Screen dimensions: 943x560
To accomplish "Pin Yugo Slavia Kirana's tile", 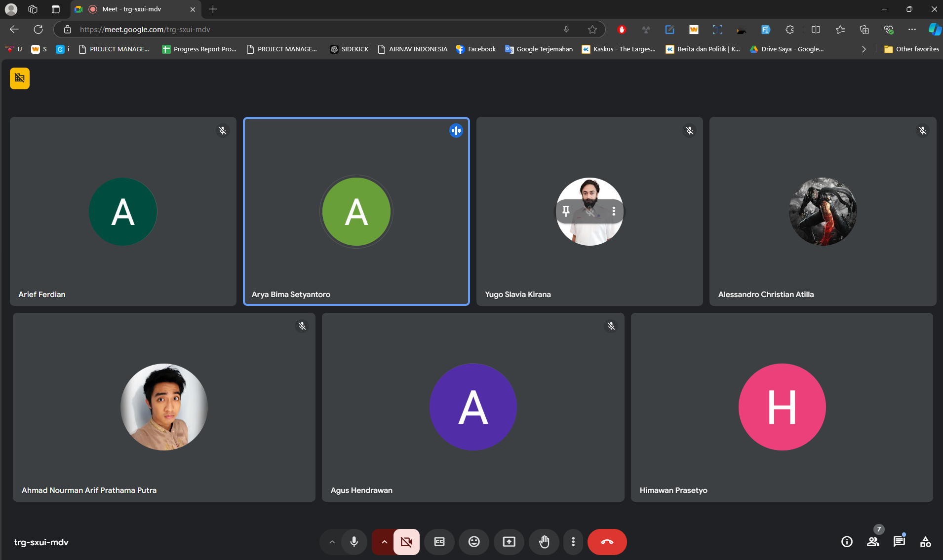I will [566, 211].
